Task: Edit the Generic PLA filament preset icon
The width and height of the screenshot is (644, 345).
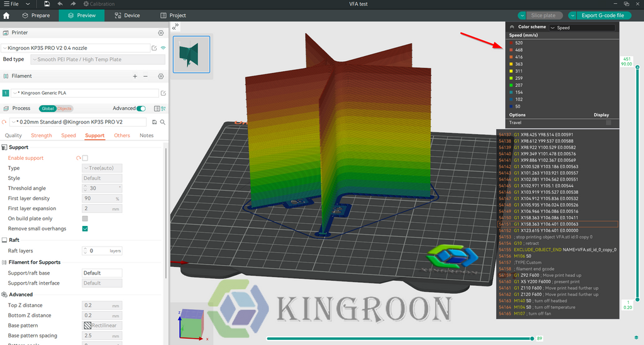Action: point(163,93)
